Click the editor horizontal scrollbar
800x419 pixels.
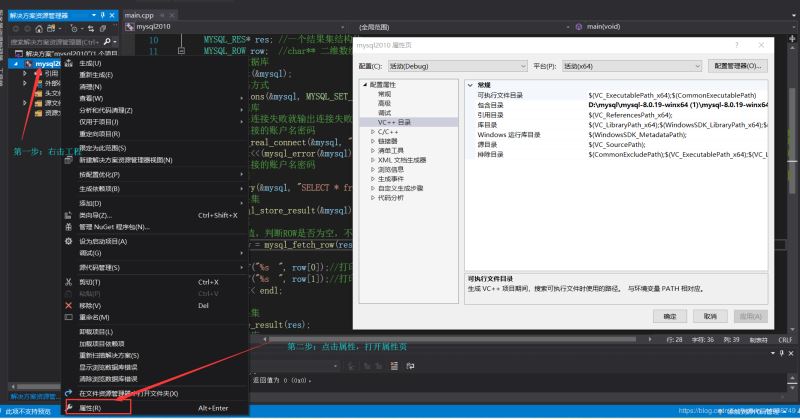(452, 339)
